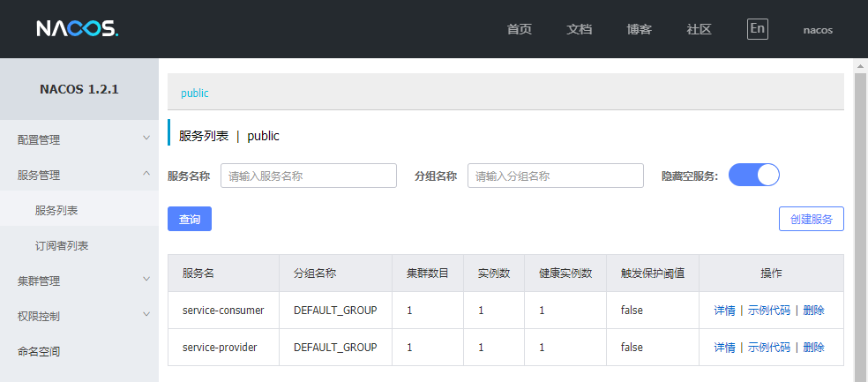Select the public namespace tab
This screenshot has height=382, width=868.
(x=194, y=93)
